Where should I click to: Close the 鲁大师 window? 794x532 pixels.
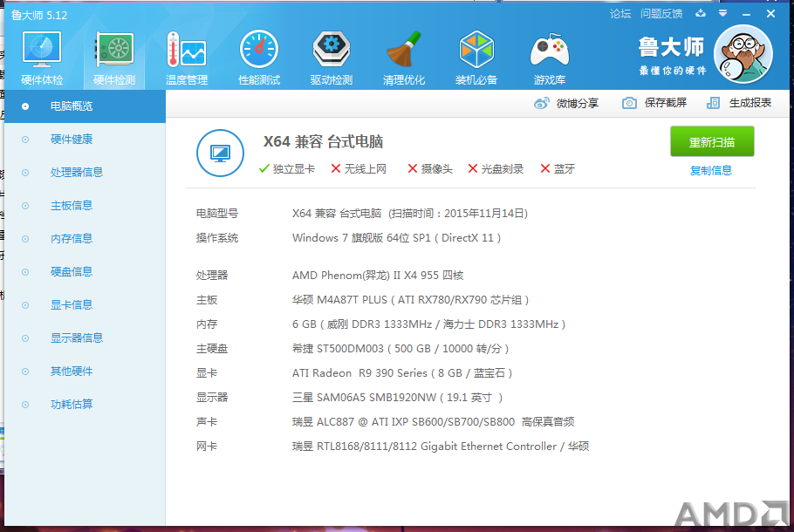coord(770,14)
